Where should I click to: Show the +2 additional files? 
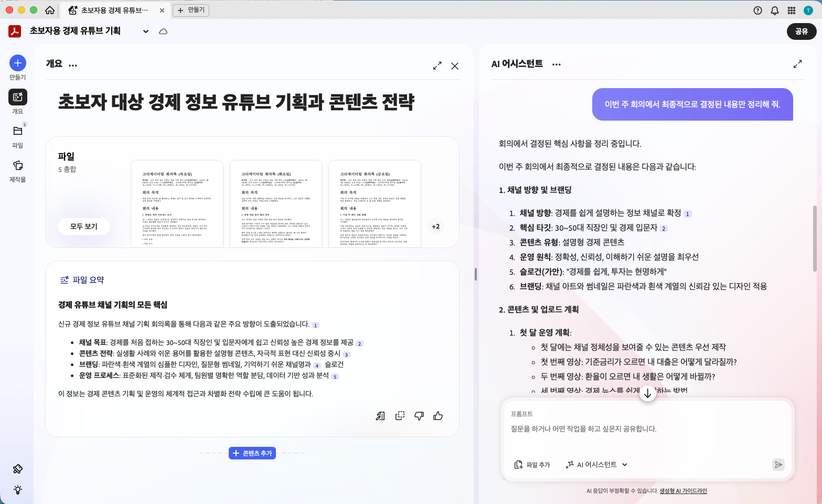435,227
